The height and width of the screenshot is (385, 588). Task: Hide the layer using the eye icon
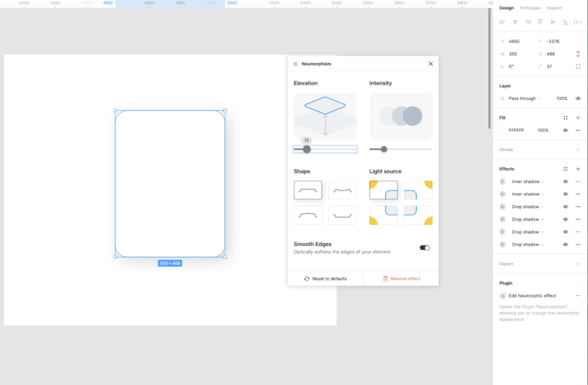[578, 98]
